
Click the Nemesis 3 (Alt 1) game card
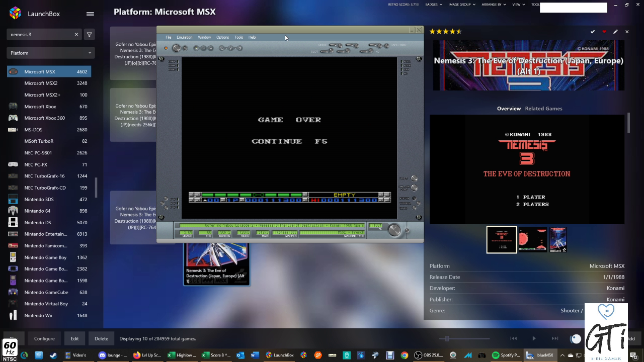[x=216, y=264]
